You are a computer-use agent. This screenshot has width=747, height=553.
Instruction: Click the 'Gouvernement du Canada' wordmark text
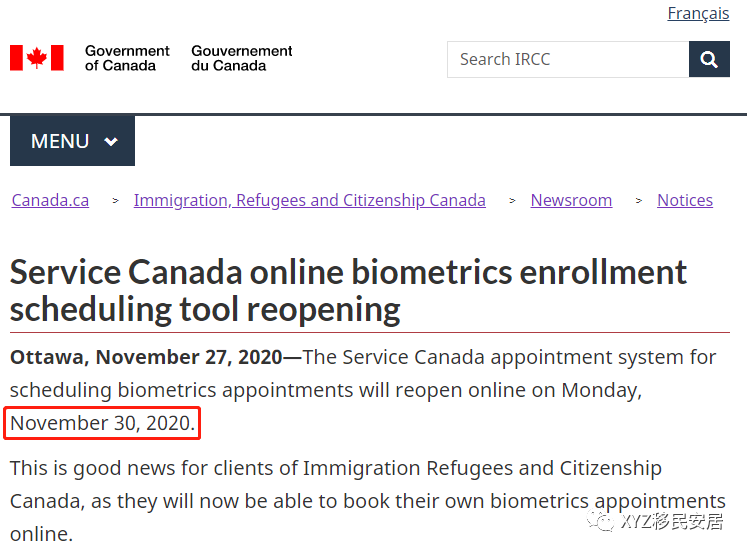click(242, 58)
